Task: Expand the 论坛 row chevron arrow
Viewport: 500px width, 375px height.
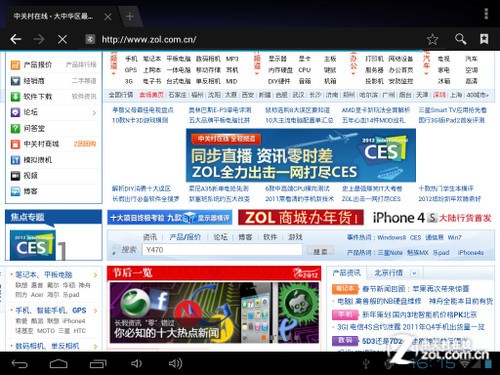Action: (94, 113)
